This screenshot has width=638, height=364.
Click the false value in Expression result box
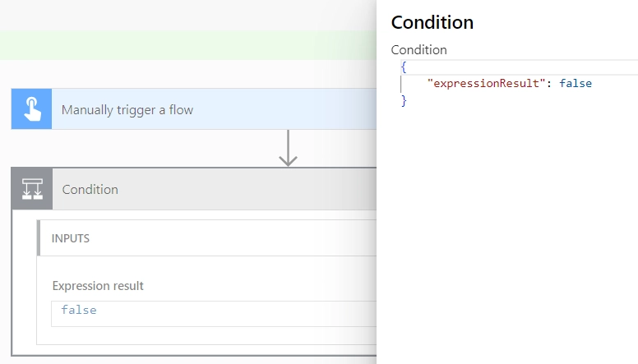(79, 310)
